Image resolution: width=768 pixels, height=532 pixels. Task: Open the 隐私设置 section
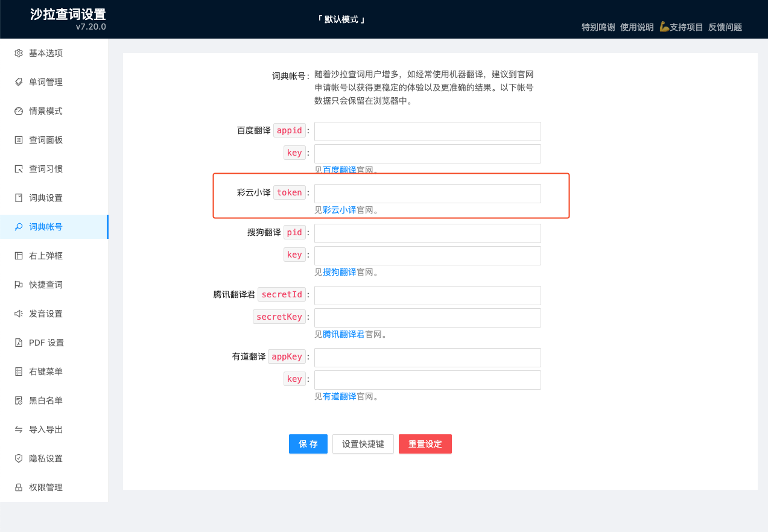click(x=54, y=458)
